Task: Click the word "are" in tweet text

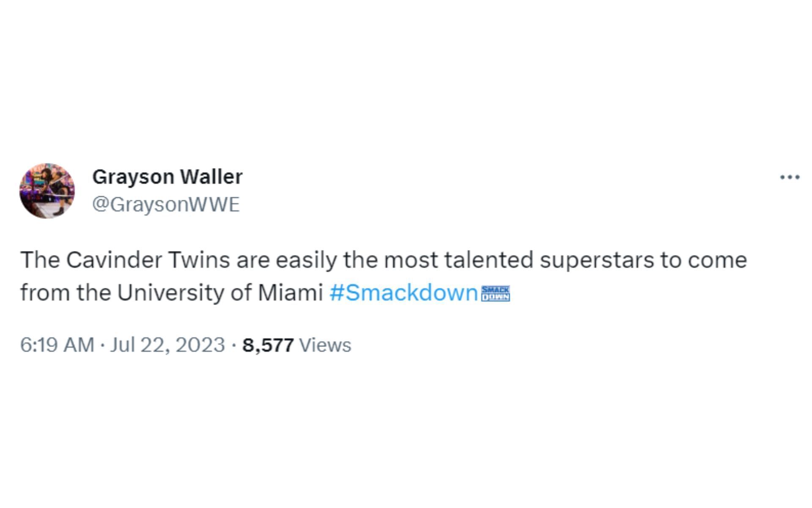Action: [253, 260]
